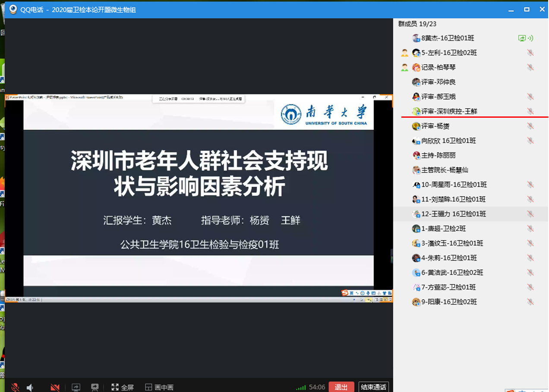Click the share screen icon

76,387
